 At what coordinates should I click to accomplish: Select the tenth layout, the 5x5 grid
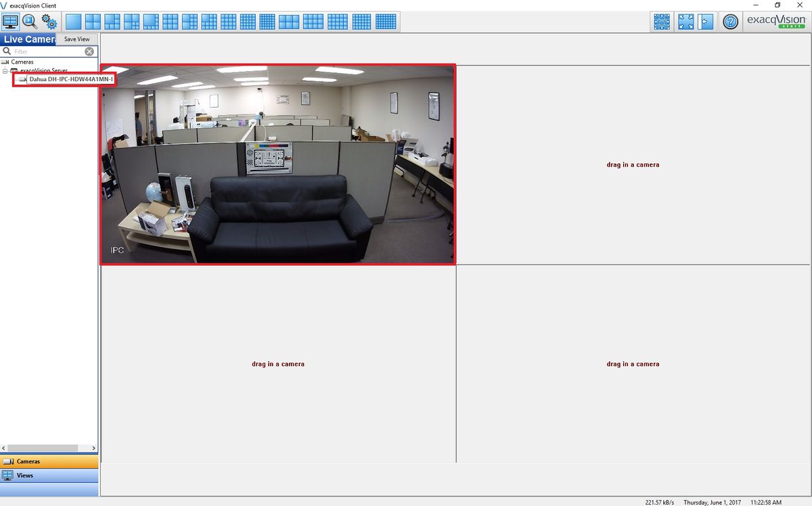(249, 22)
